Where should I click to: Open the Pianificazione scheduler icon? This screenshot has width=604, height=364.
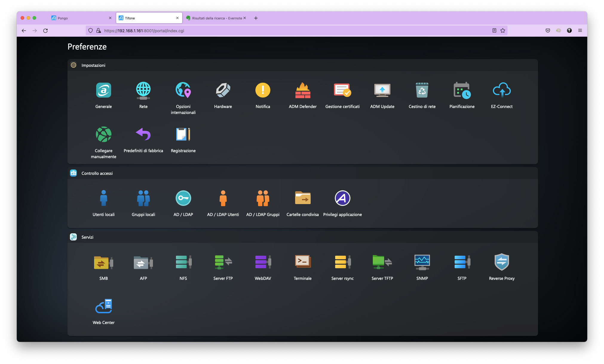[462, 90]
